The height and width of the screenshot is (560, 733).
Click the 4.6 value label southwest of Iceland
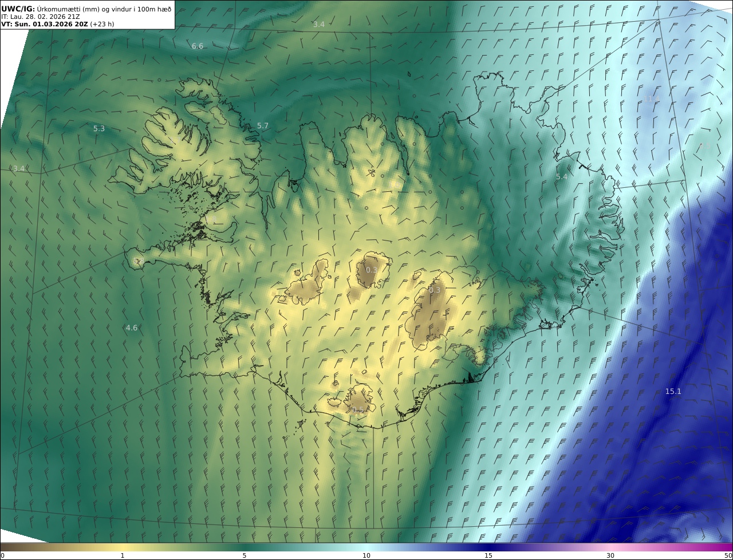pos(132,328)
